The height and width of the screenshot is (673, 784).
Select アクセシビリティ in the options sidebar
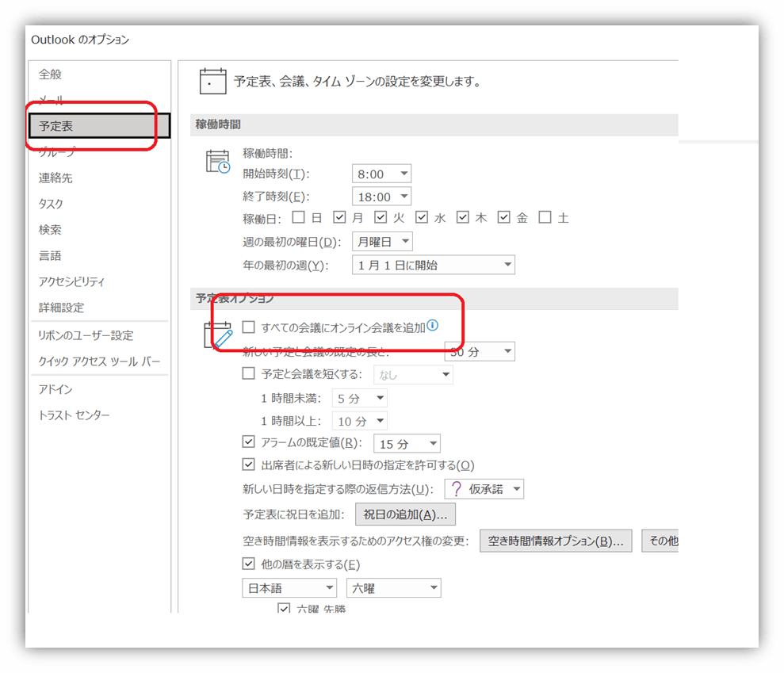99,282
